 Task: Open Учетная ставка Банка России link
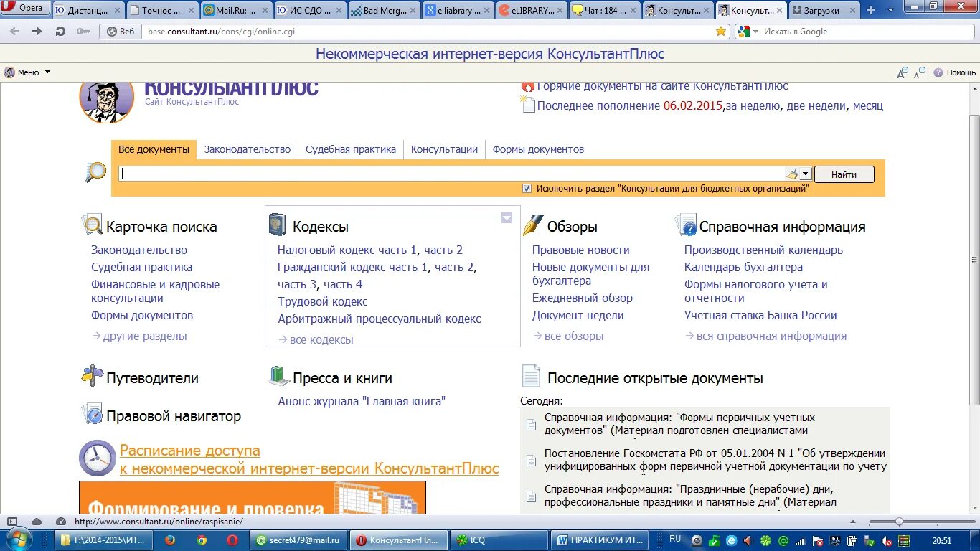(760, 315)
